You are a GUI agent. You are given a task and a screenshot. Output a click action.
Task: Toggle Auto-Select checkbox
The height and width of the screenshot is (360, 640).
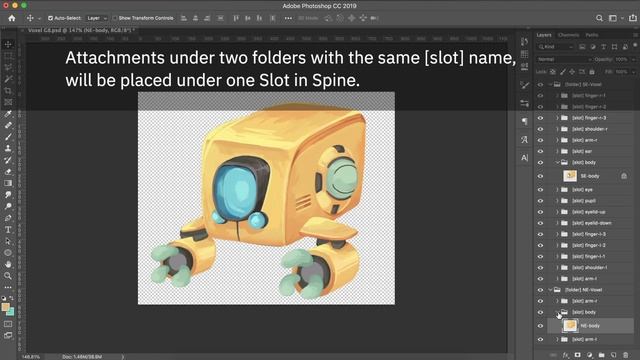(50, 18)
